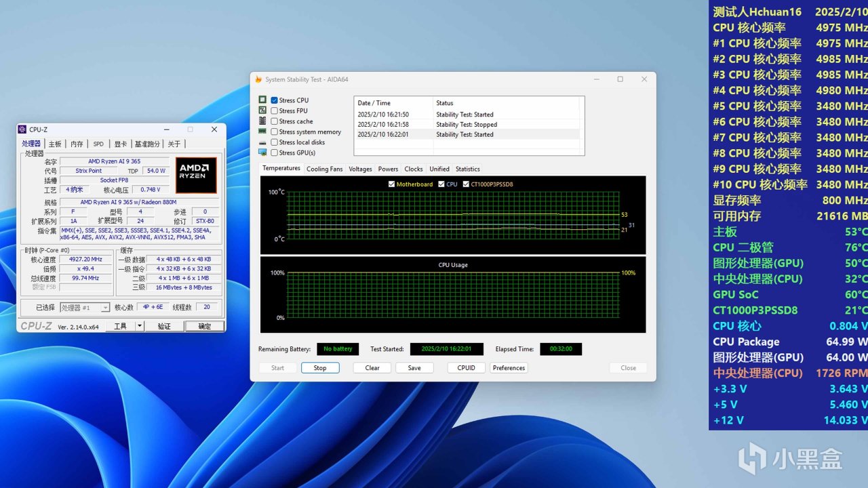Click the CPUID button in AIDA64

point(467,368)
